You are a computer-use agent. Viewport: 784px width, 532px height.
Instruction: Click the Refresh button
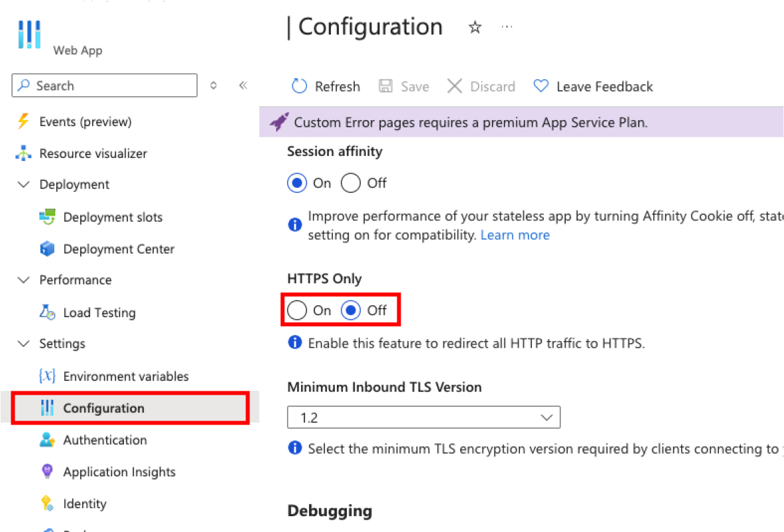tap(325, 86)
